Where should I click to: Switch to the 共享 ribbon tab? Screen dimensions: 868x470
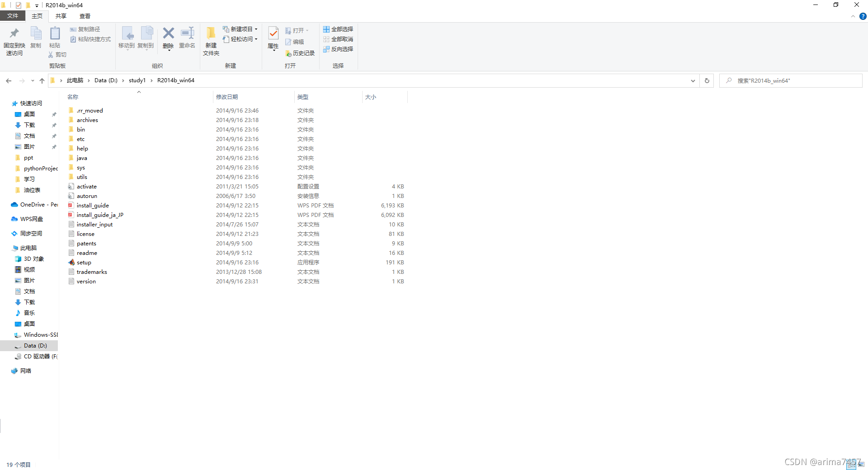61,16
